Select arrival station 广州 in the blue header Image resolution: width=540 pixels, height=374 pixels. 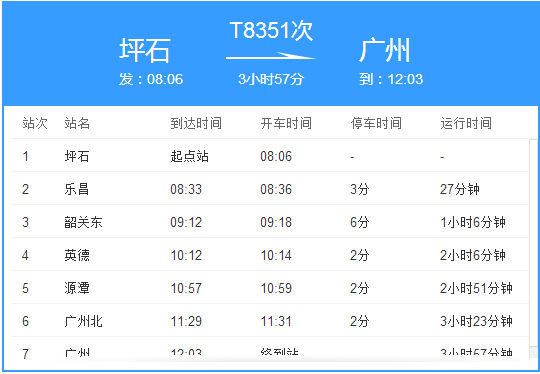tap(384, 51)
